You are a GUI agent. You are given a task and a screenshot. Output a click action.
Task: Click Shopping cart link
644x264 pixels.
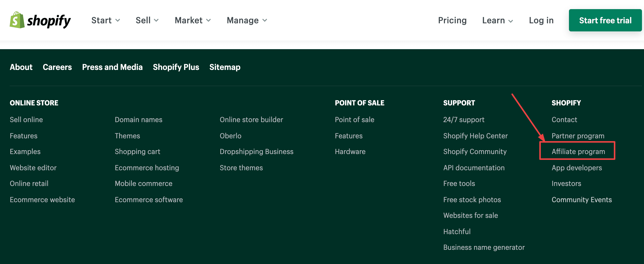tap(137, 152)
